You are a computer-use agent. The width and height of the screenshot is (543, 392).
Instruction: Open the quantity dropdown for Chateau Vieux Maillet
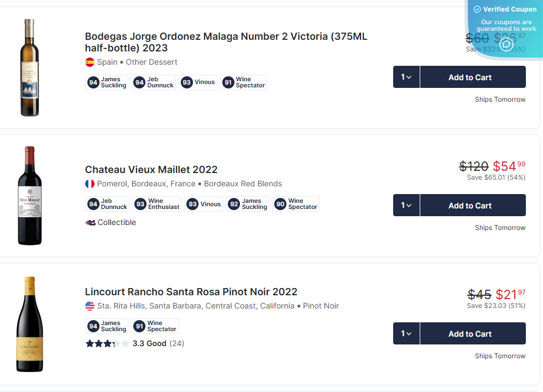point(405,205)
